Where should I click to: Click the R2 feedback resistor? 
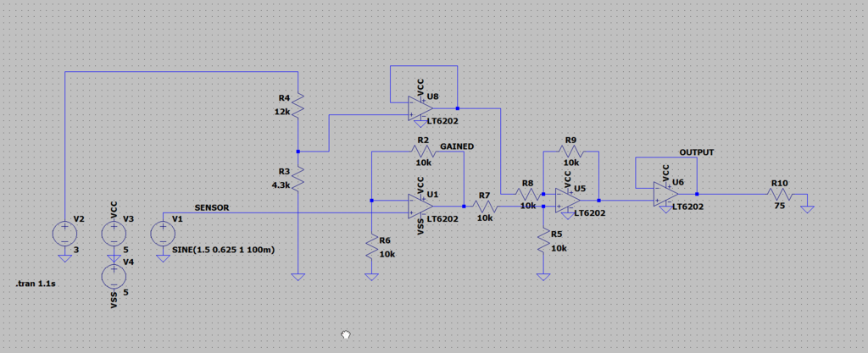pyautogui.click(x=421, y=151)
